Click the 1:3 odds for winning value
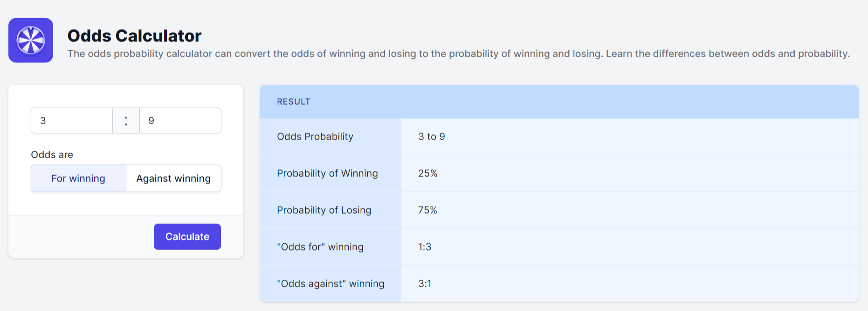Viewport: 868px width, 311px height. click(425, 247)
